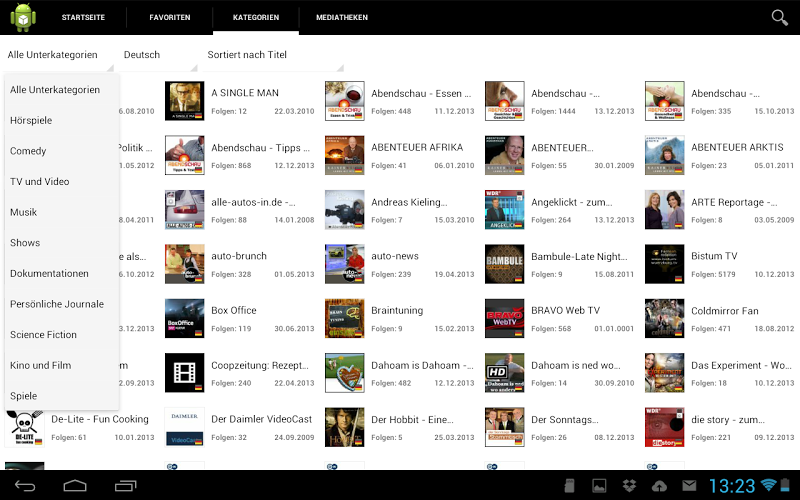Open the Der Daimler VideoCast entry

click(x=261, y=419)
